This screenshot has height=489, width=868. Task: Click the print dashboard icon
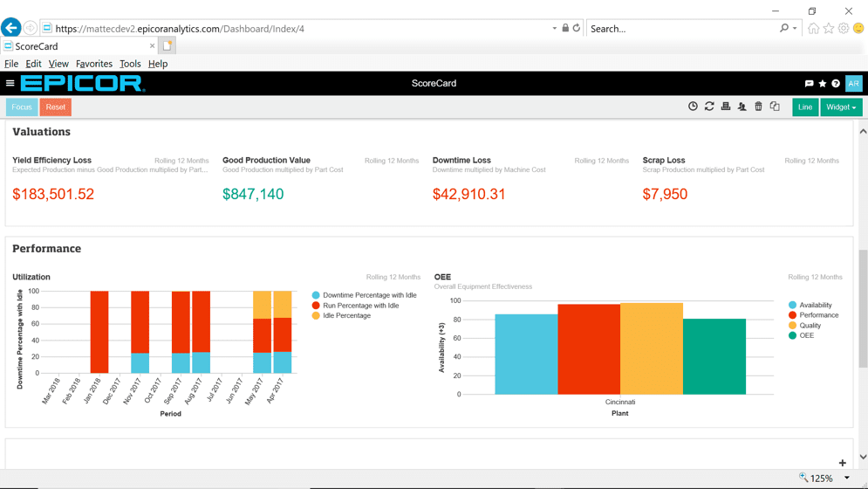[x=726, y=107]
